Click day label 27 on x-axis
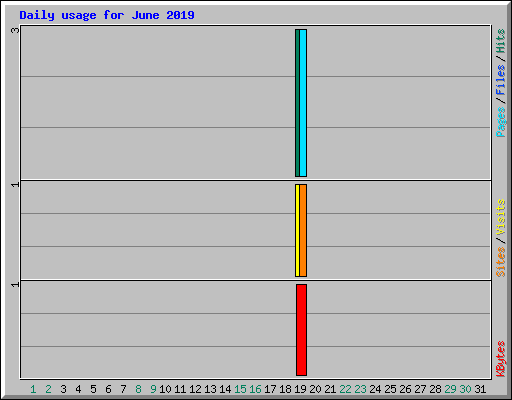This screenshot has height=400, width=512. (420, 389)
